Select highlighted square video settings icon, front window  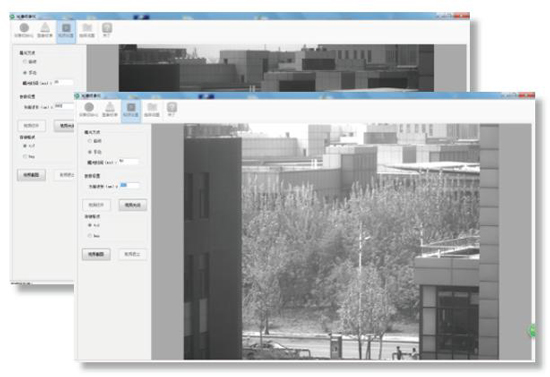pyautogui.click(x=131, y=110)
